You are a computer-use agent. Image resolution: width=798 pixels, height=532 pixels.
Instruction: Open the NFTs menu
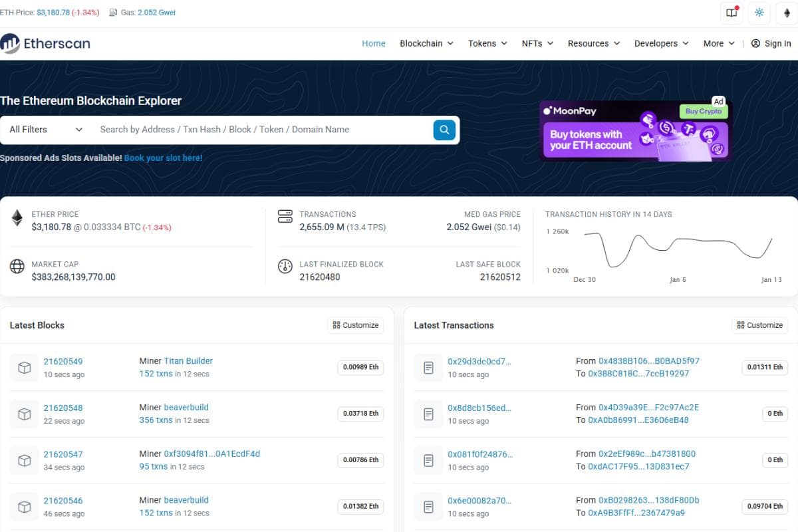coord(537,43)
